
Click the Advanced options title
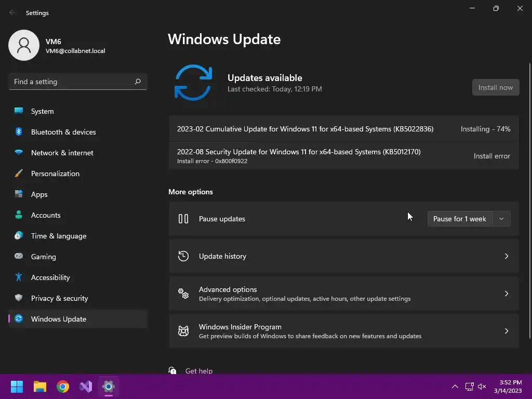point(228,289)
